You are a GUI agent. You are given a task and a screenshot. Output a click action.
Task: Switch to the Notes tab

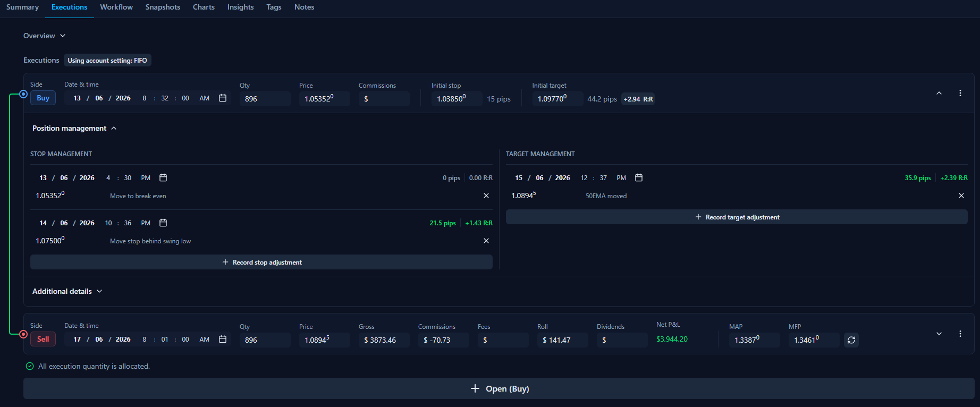tap(304, 7)
